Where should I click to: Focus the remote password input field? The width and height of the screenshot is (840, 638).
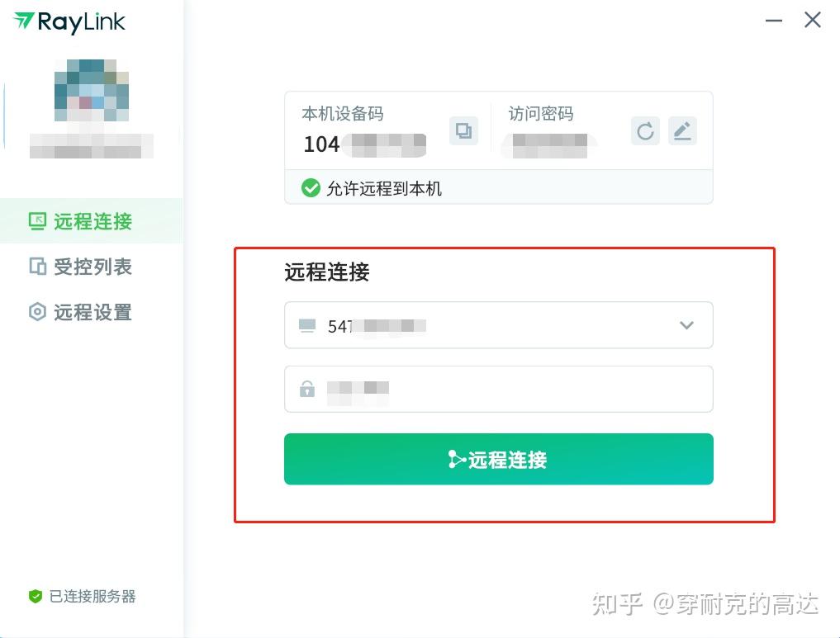(512, 389)
